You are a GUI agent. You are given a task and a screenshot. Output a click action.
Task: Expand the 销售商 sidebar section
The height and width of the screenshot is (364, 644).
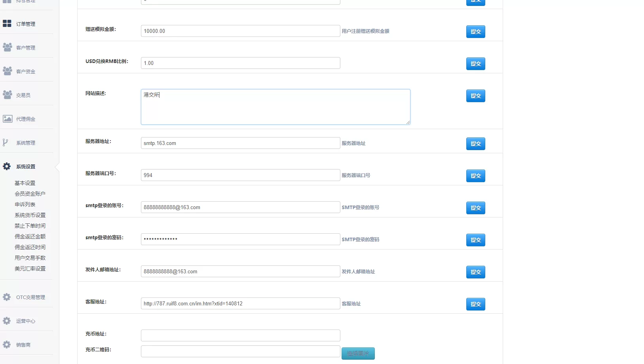[x=23, y=345]
